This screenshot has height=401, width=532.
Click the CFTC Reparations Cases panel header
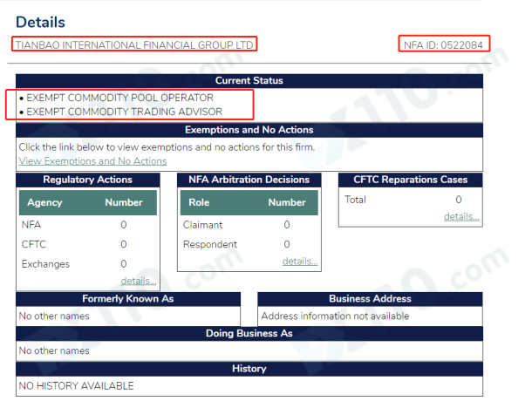click(x=411, y=180)
